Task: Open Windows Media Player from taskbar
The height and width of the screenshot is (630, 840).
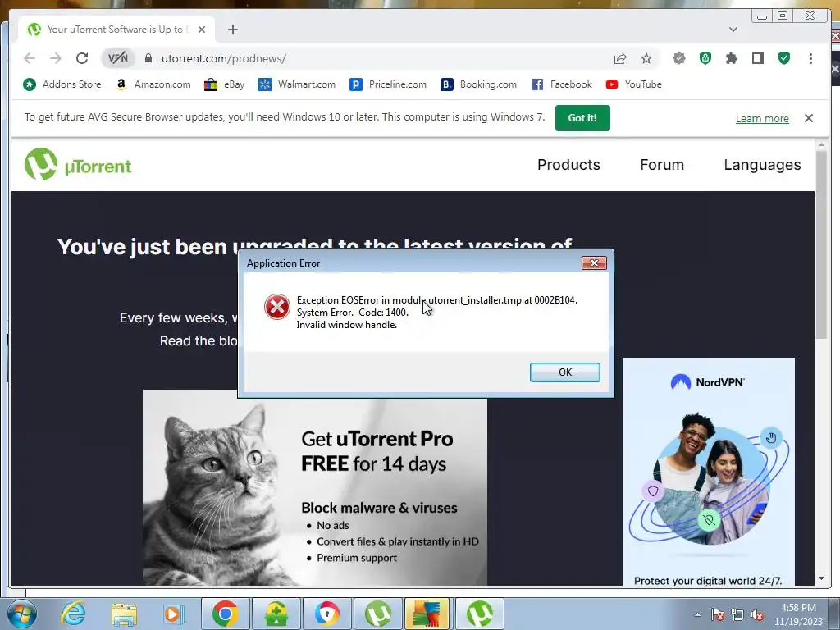Action: (x=173, y=614)
